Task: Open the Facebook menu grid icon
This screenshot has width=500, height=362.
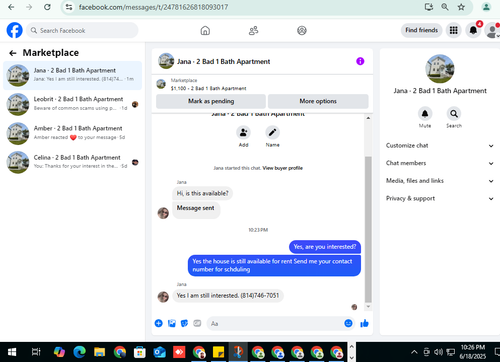Action: click(x=454, y=30)
